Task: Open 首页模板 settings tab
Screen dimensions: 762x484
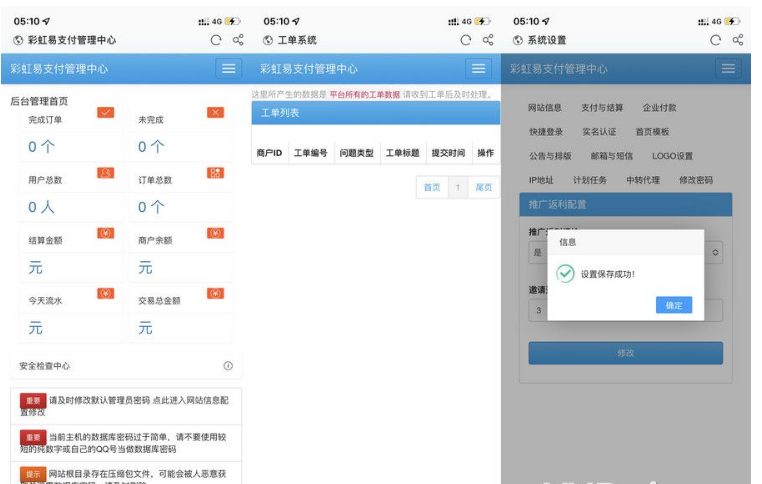Action: coord(652,132)
